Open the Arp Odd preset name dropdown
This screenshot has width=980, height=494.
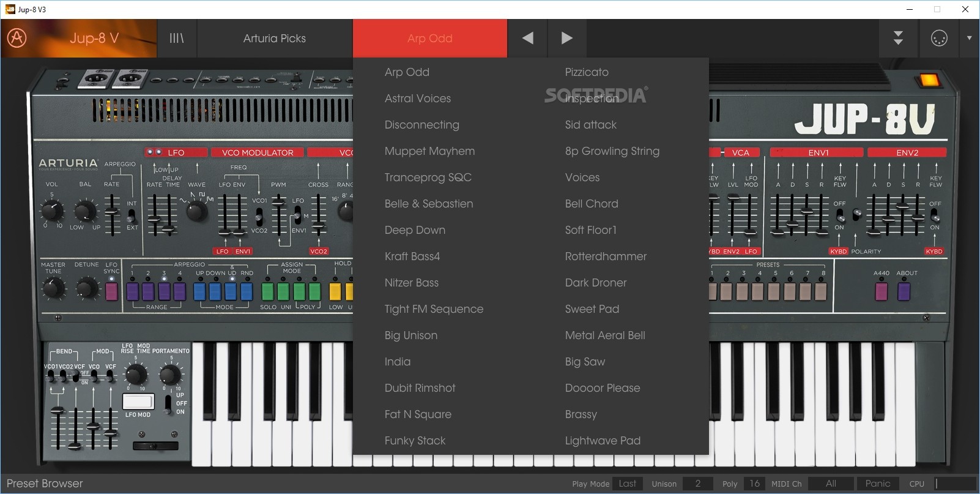[430, 38]
